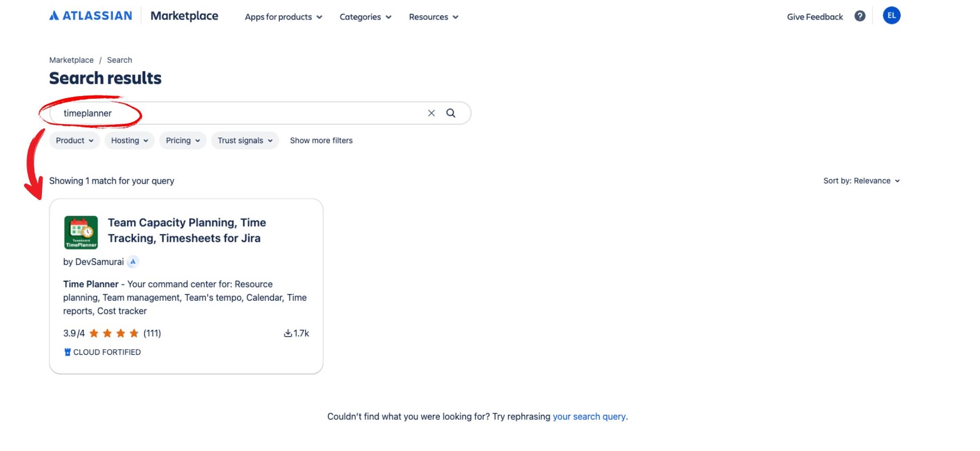Expand the Hosting filter dropdown
Screen dimensions: 980x451
(x=129, y=141)
